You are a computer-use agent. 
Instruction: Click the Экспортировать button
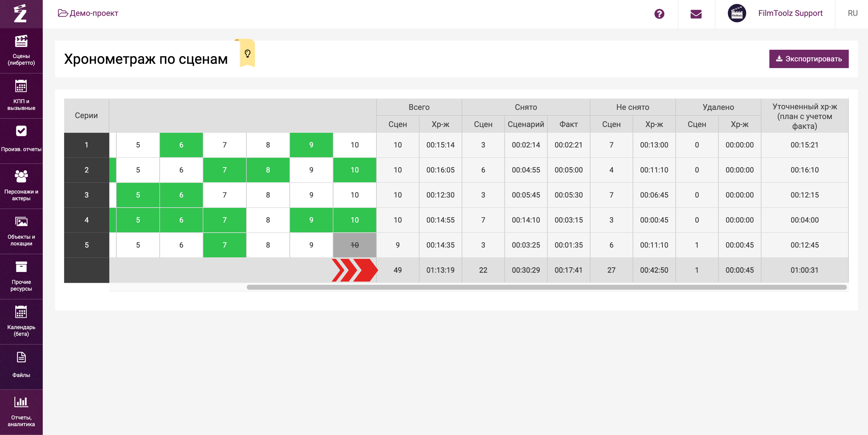click(x=808, y=59)
